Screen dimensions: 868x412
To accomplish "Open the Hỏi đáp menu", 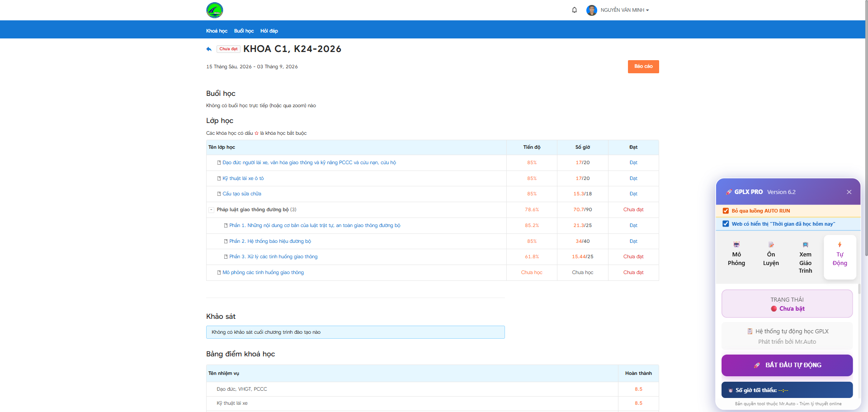I will pos(269,31).
